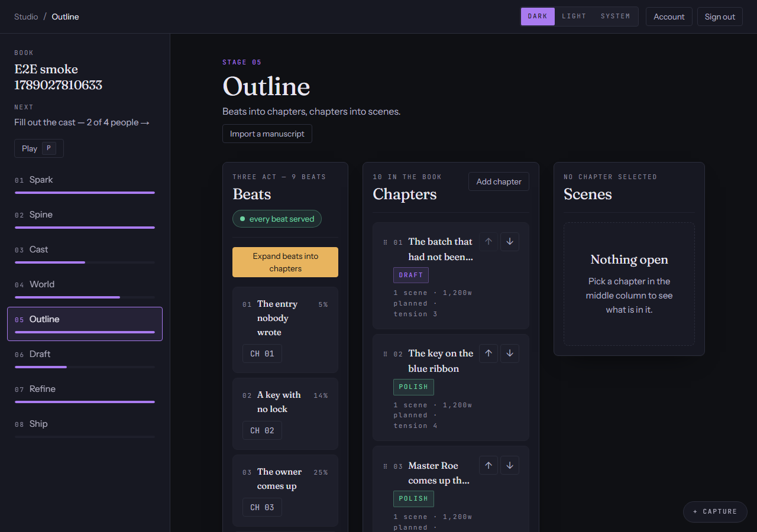Open the Account page
The width and height of the screenshot is (757, 532).
(x=669, y=17)
